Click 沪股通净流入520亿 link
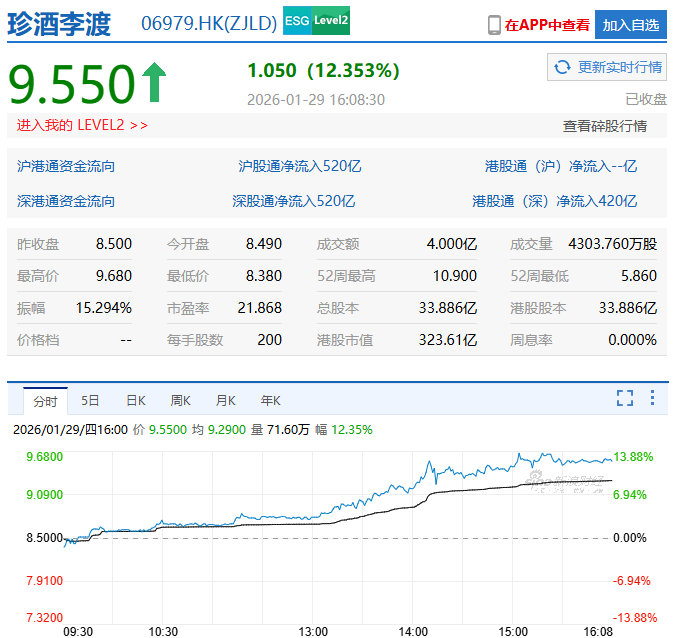This screenshot has width=676, height=638. click(x=300, y=166)
